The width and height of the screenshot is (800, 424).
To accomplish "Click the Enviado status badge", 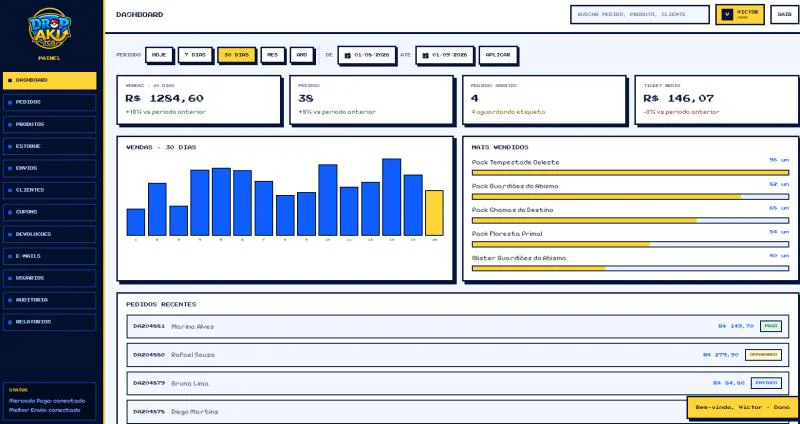I will coord(766,383).
